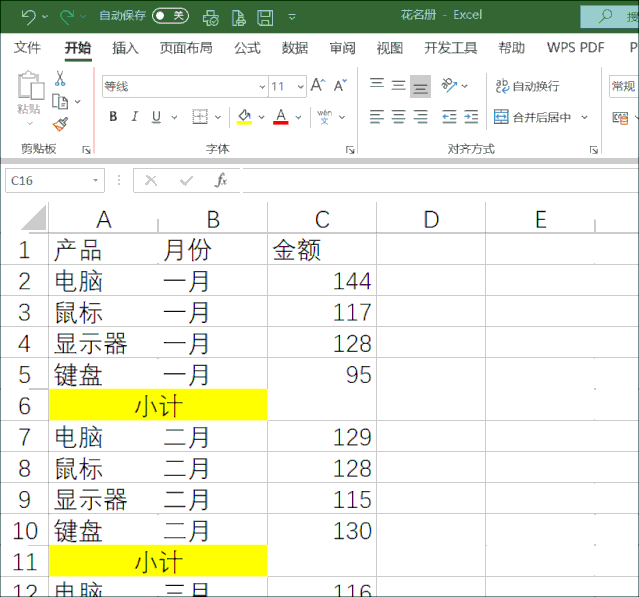Click the Save disk icon in title bar
This screenshot has height=597, width=639.
point(265,16)
